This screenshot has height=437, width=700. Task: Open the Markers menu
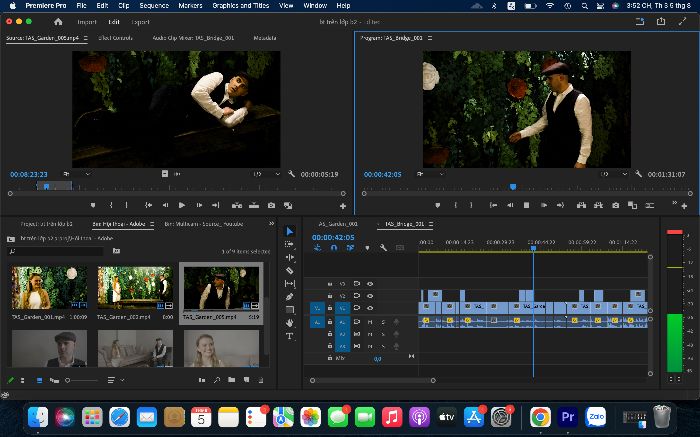pyautogui.click(x=190, y=5)
